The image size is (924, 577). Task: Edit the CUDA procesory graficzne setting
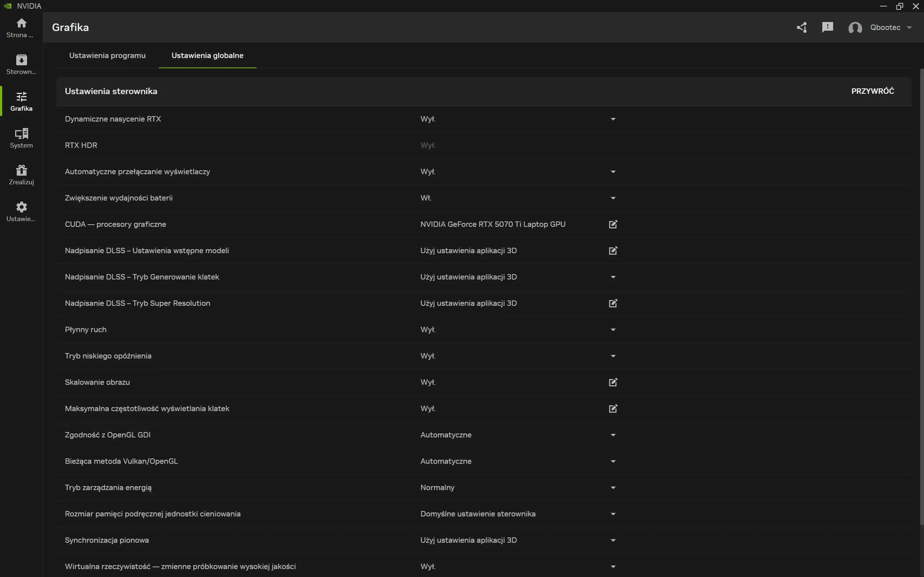[x=613, y=224]
